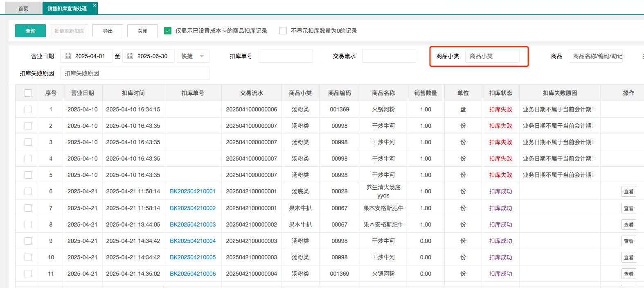
Task: Close the 销售扣库查询处理 tab
Action: click(x=95, y=5)
